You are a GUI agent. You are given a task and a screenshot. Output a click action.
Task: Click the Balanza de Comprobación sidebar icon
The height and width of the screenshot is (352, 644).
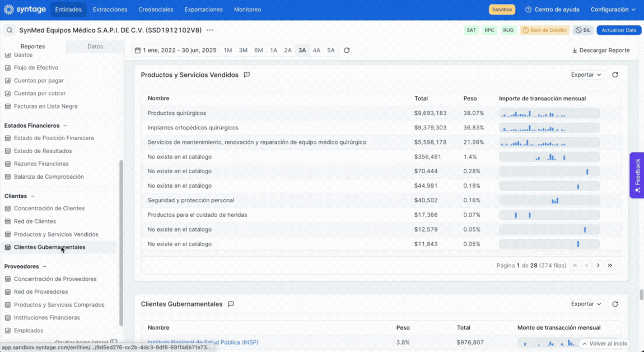click(7, 177)
